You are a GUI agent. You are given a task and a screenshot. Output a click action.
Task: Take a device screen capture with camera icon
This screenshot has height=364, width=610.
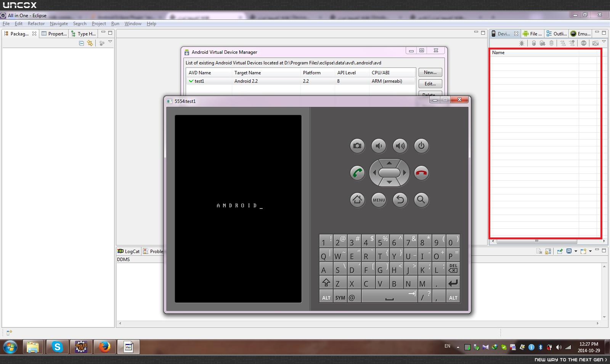(x=595, y=43)
